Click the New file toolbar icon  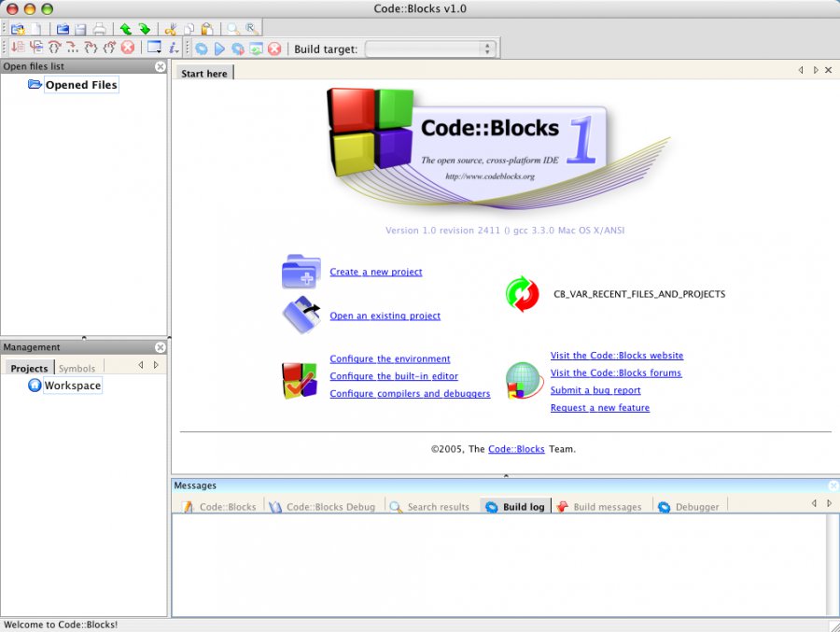35,29
